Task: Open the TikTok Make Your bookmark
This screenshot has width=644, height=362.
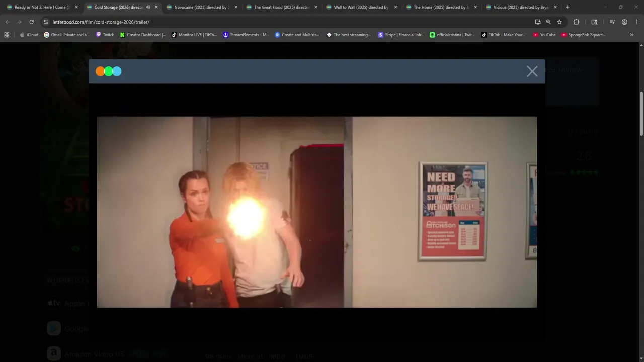Action: pos(503,35)
